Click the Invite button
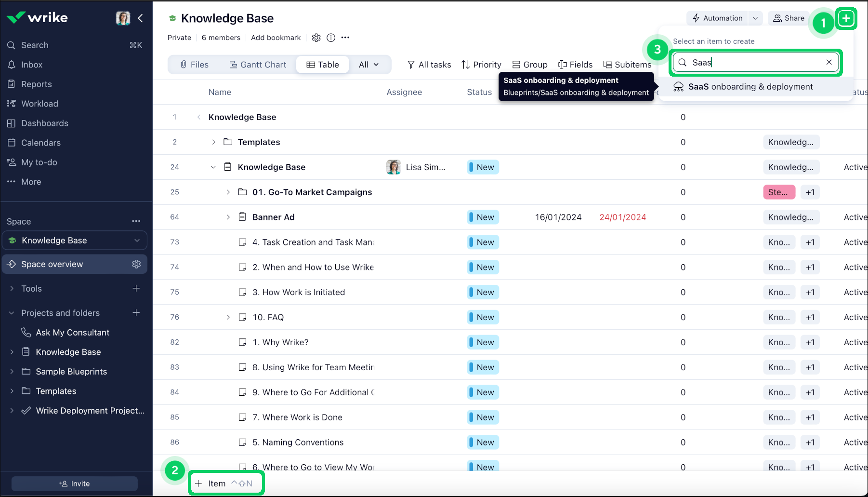Screen dimensions: 868x497 click(74, 484)
